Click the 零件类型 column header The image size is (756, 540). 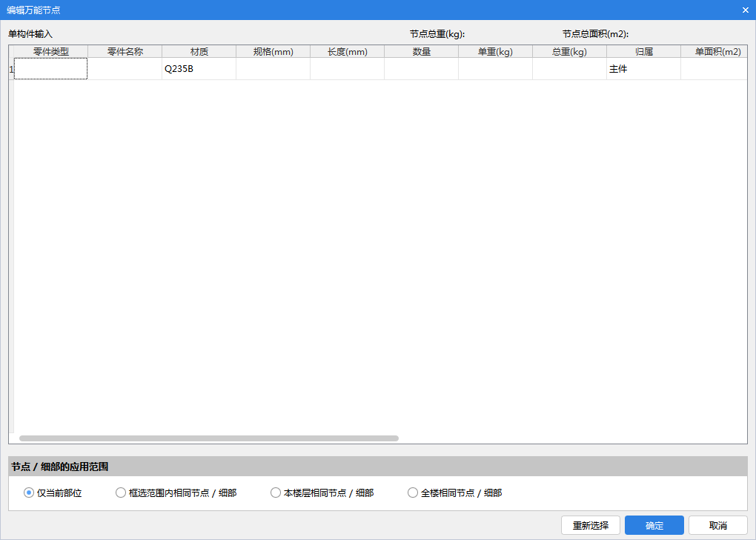[50, 52]
